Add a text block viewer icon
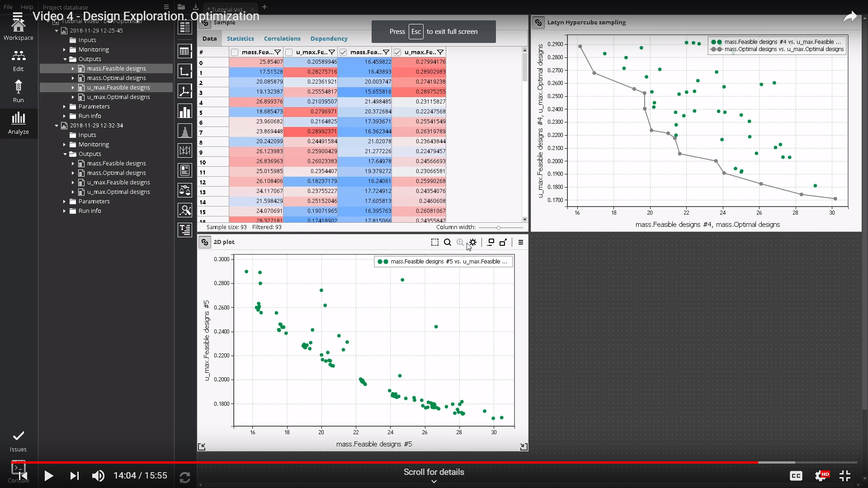 pyautogui.click(x=185, y=230)
